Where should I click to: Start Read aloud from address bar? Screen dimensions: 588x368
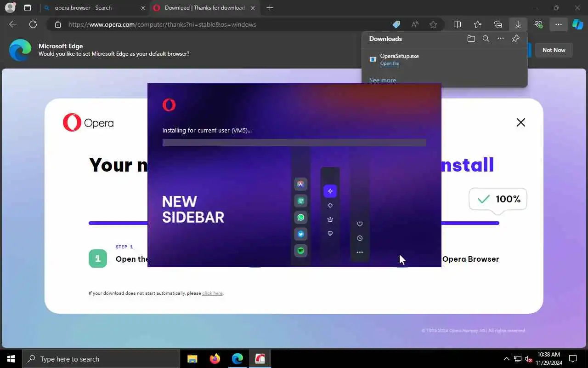[415, 24]
